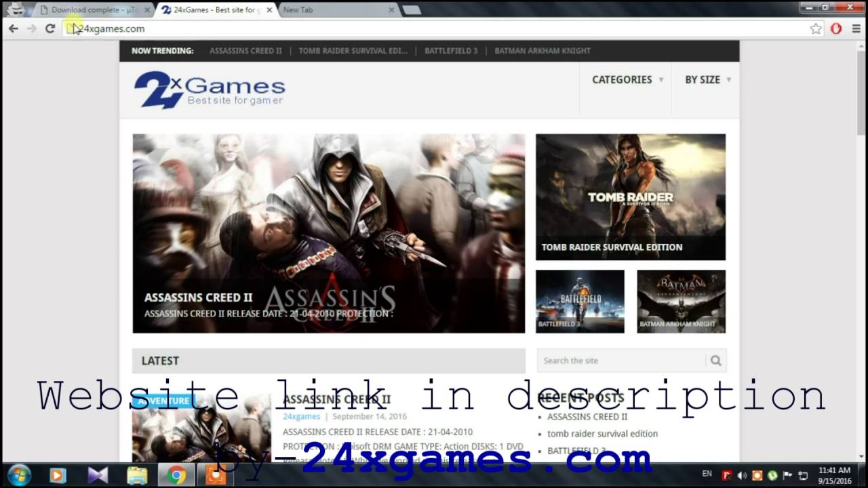Close the New Tab tab
The width and height of the screenshot is (868, 488).
[391, 10]
